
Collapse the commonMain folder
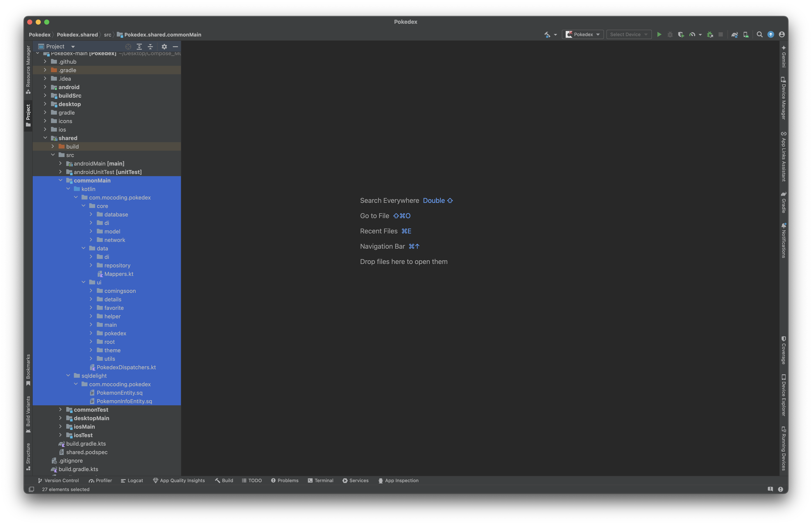click(x=60, y=180)
